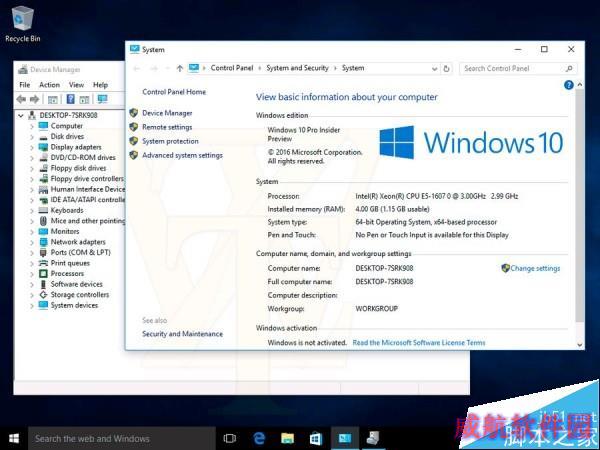600x450 pixels.
Task: Click the Forward arrow in Device Manager toolbar
Action: pos(34,99)
